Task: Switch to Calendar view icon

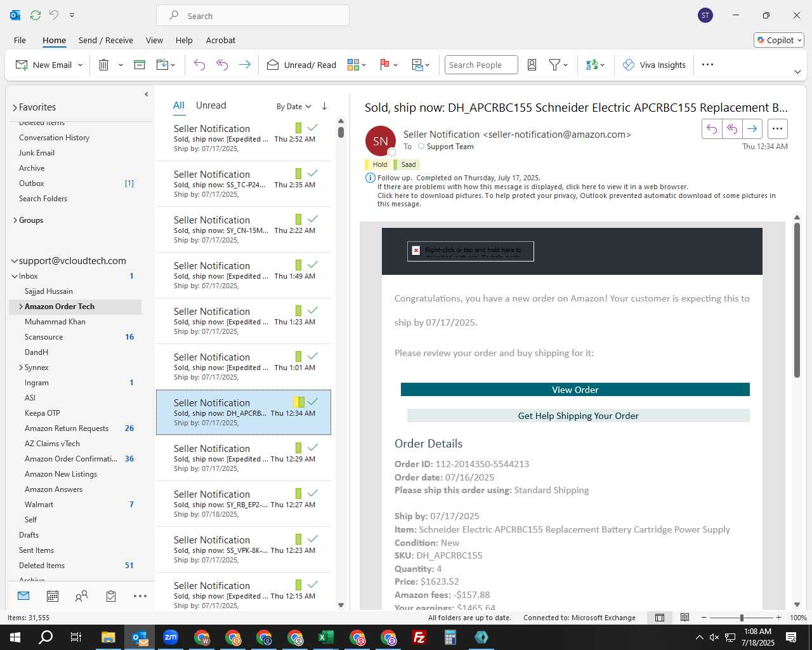Action: [x=53, y=596]
